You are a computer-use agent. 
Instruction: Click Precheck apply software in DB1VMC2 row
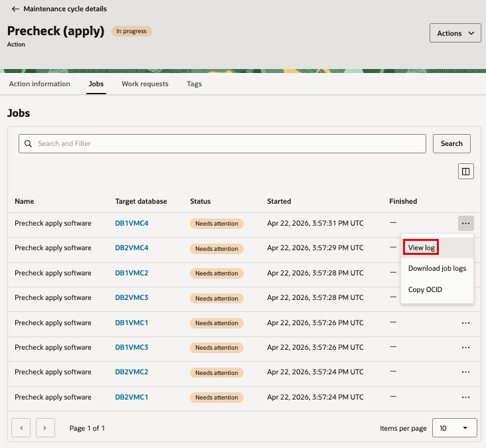[53, 273]
